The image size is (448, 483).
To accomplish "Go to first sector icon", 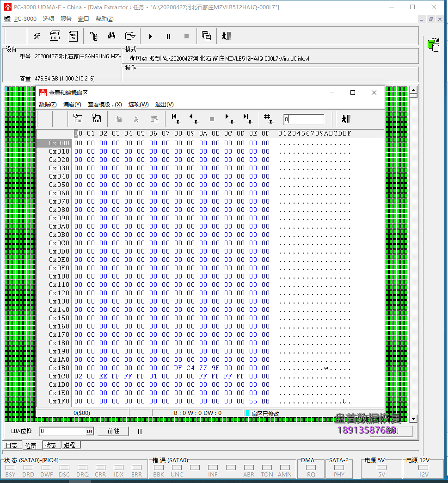I will tap(176, 118).
